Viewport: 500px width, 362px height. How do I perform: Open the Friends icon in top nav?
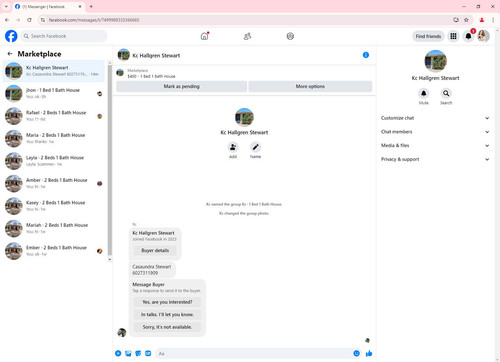(247, 36)
